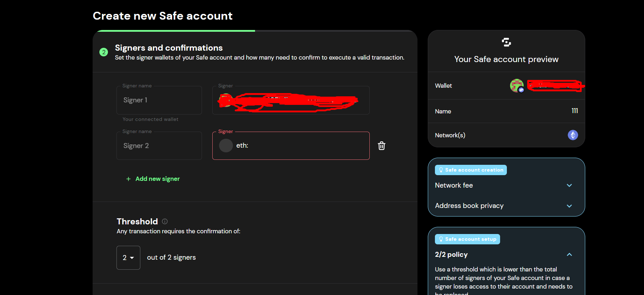Click the account name value 111
This screenshot has height=295, width=644.
(x=575, y=111)
